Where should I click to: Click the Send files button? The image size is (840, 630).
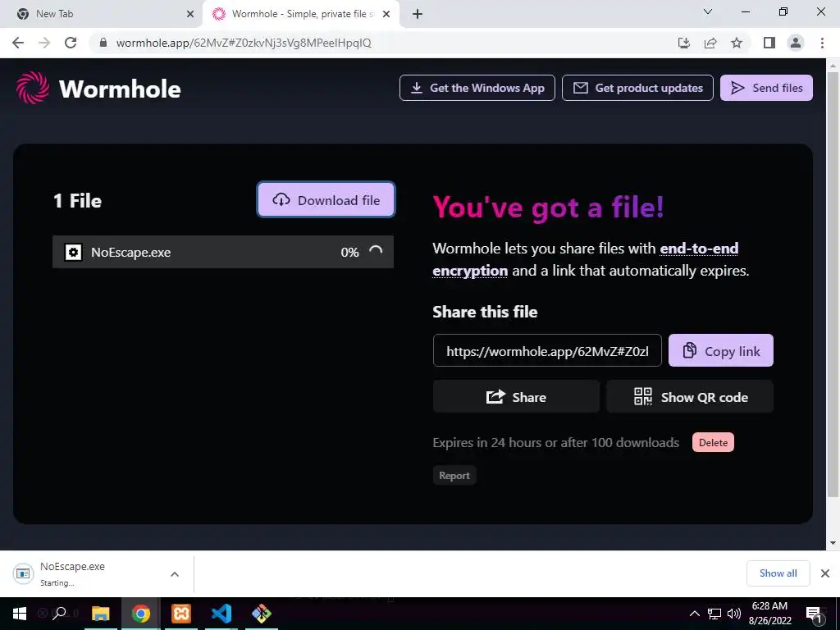[x=766, y=88]
